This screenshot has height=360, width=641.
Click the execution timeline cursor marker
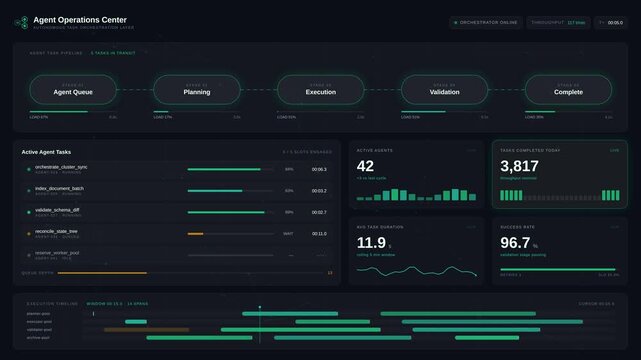(260, 307)
